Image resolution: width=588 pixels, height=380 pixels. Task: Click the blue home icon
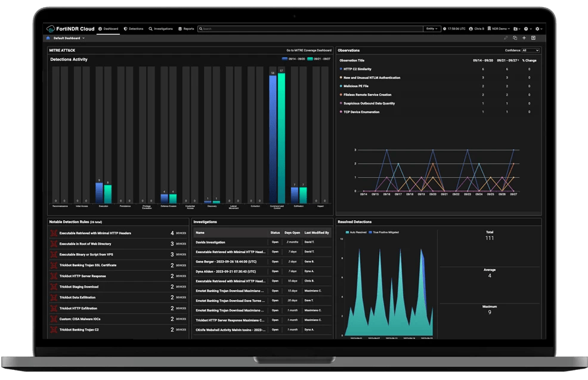48,38
